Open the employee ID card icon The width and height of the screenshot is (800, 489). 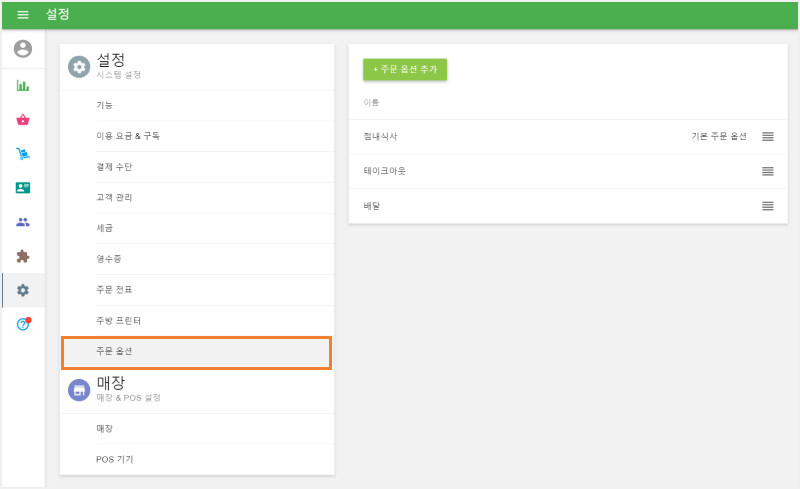tap(23, 188)
